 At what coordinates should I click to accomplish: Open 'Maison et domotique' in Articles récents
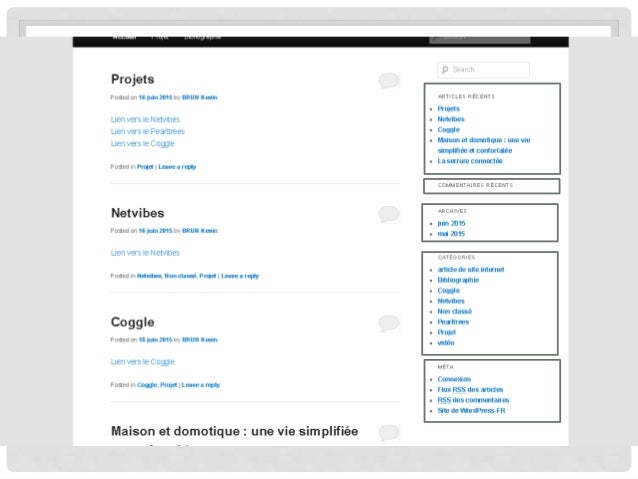pyautogui.click(x=484, y=145)
